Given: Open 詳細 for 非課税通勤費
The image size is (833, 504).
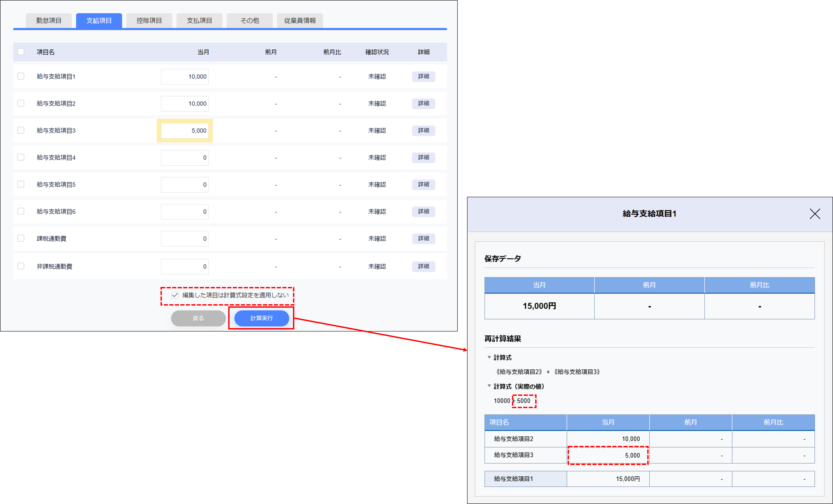Looking at the screenshot, I should pos(423,266).
